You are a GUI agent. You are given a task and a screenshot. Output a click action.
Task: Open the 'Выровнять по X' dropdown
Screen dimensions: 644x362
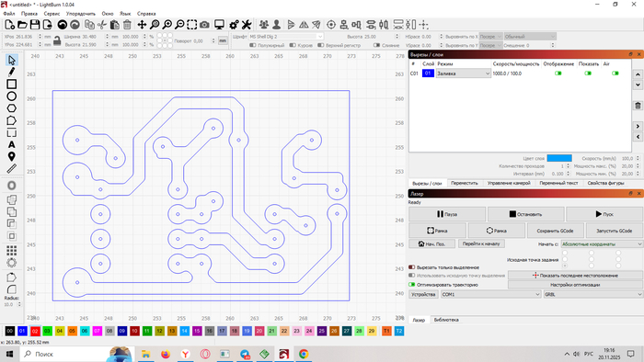[x=490, y=37]
